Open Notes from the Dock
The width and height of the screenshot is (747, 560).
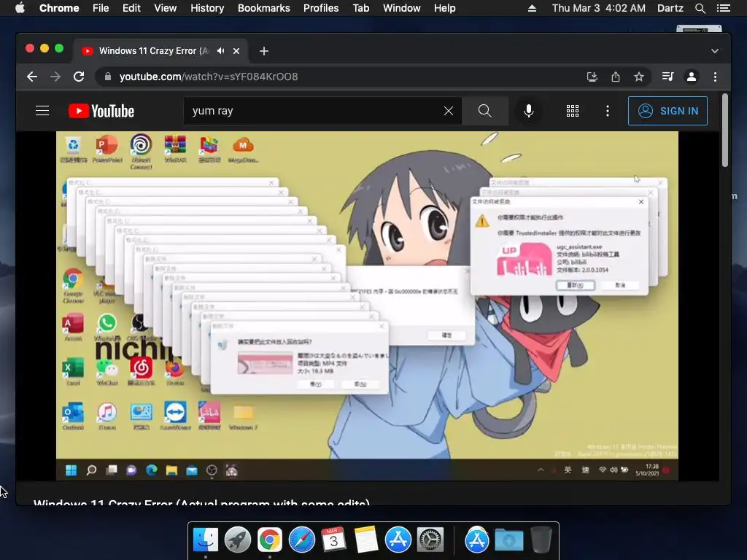tap(366, 540)
